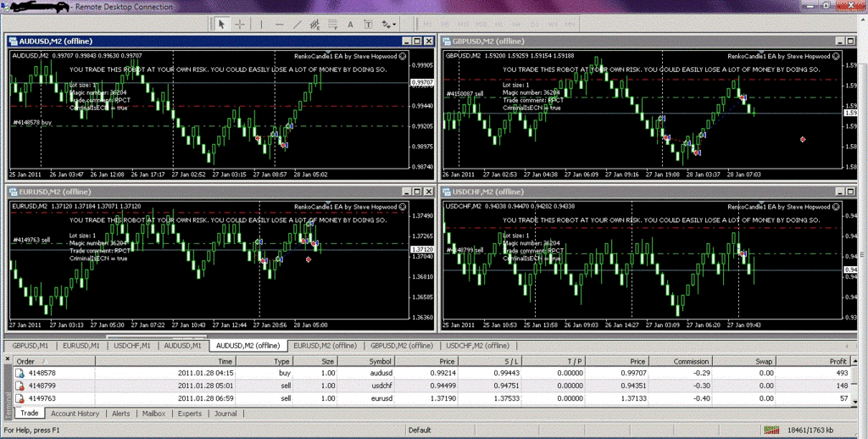Click the smiley EA icon on USDCHF chart
Image resolution: width=868 pixels, height=439 pixels.
point(835,206)
